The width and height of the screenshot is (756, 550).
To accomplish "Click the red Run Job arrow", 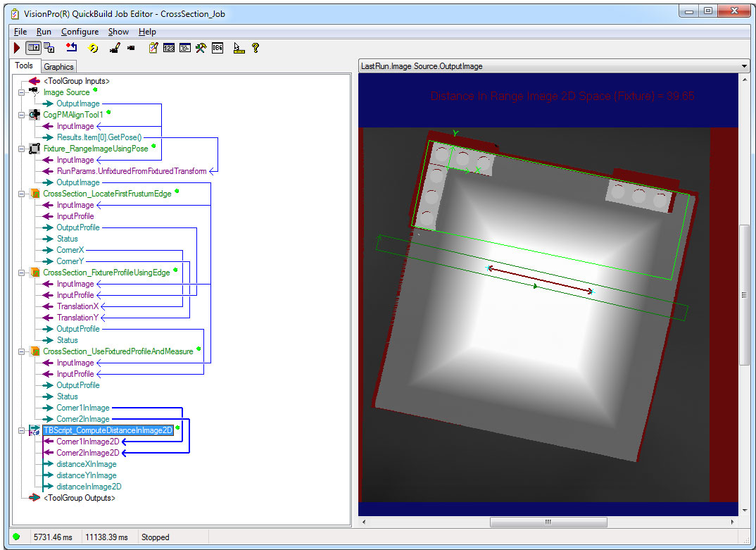I will point(17,48).
